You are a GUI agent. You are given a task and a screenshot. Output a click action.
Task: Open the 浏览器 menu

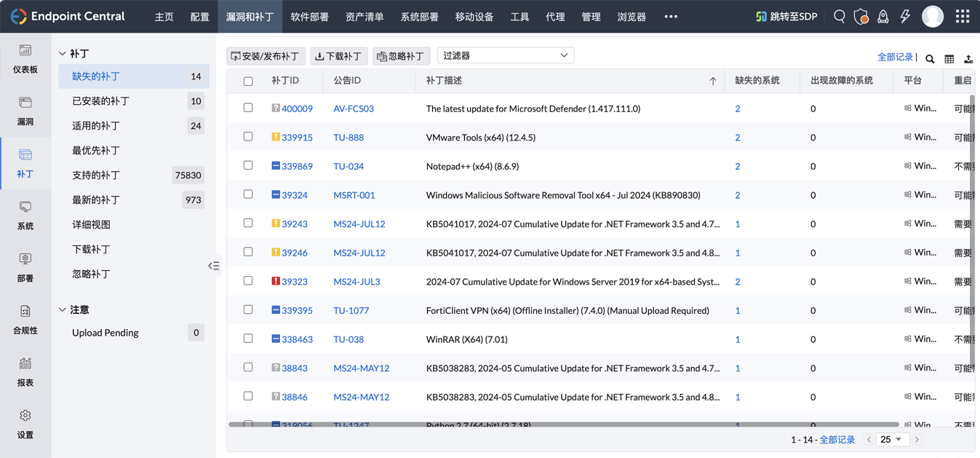632,17
